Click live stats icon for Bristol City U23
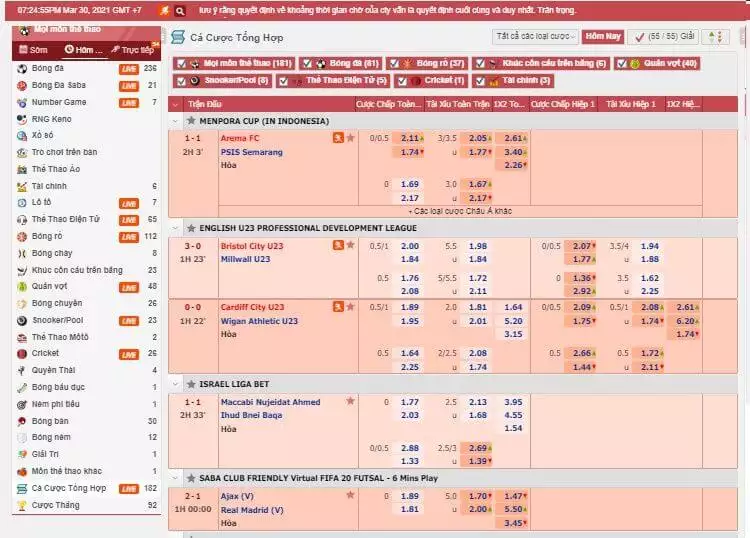The height and width of the screenshot is (538, 750). click(x=338, y=245)
